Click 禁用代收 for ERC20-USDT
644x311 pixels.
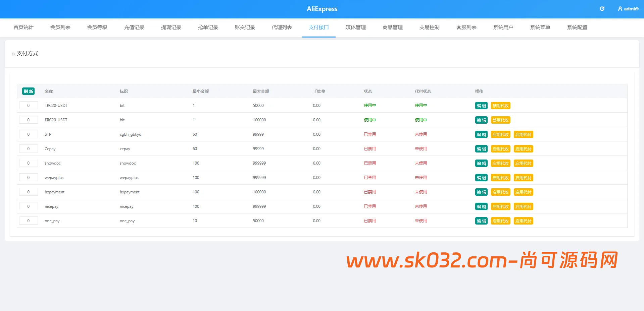coord(501,120)
